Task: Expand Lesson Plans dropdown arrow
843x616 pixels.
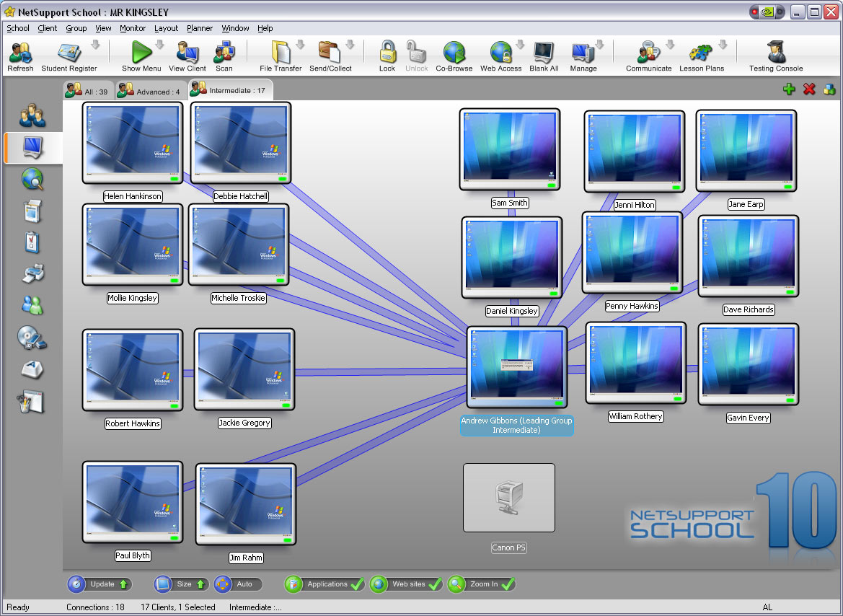Action: point(723,45)
